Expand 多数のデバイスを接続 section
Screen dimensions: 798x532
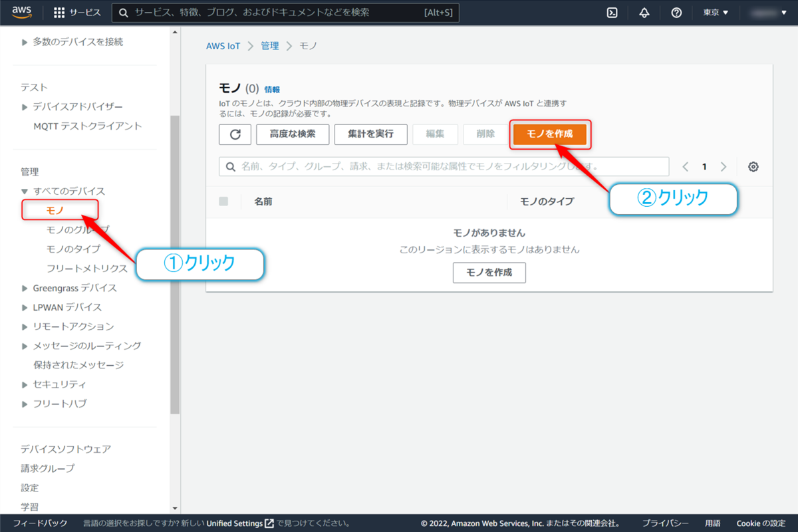click(x=25, y=42)
